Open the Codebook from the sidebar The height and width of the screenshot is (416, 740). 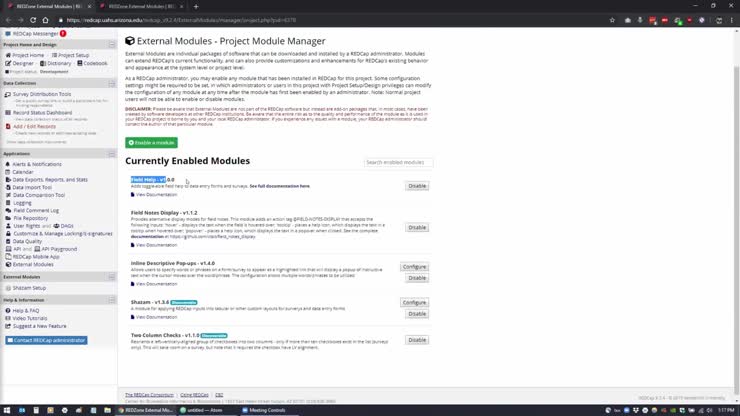tap(94, 63)
